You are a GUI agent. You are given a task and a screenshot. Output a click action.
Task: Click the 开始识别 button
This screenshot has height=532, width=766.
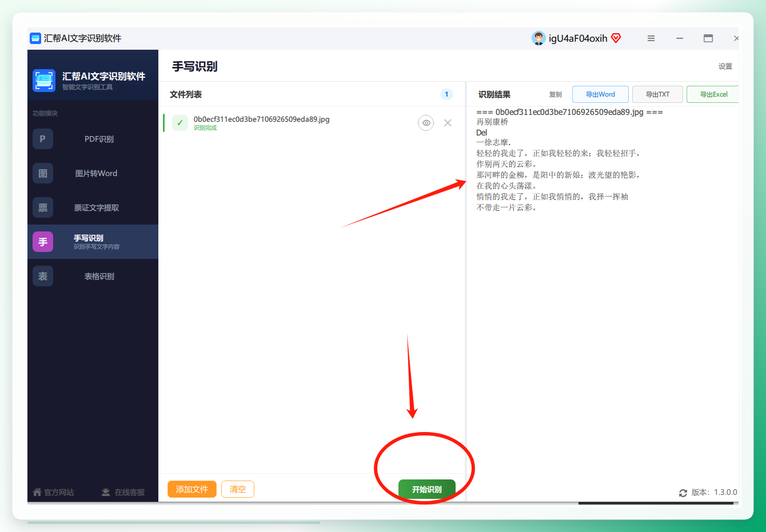pos(427,489)
